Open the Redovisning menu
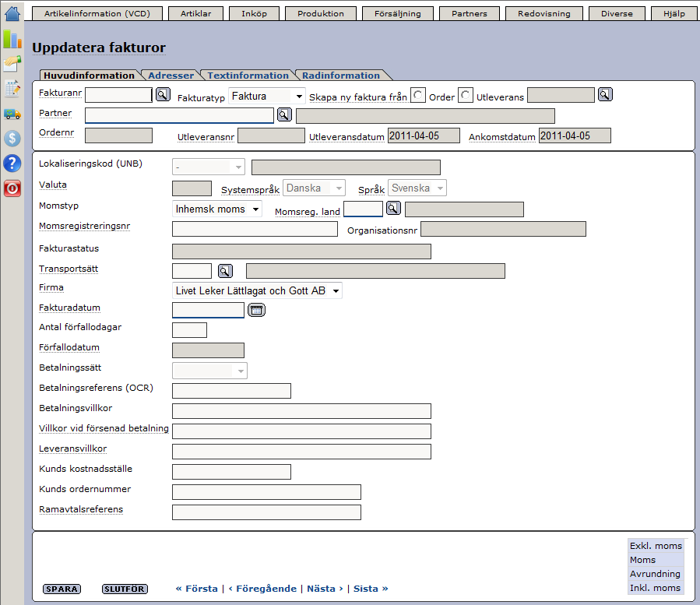This screenshot has width=700, height=605. tap(544, 13)
